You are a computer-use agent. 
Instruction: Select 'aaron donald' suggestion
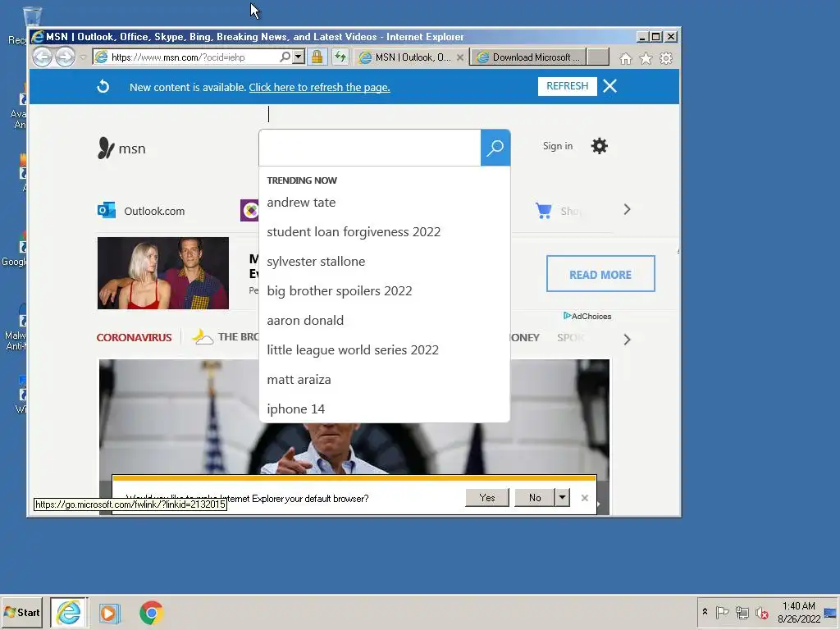tap(305, 321)
